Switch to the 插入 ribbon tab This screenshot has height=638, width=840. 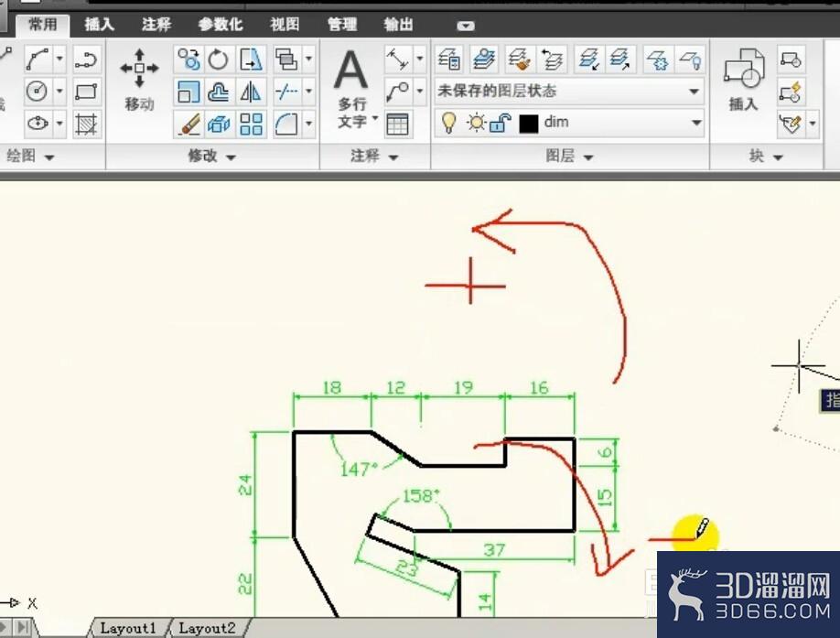(x=100, y=25)
